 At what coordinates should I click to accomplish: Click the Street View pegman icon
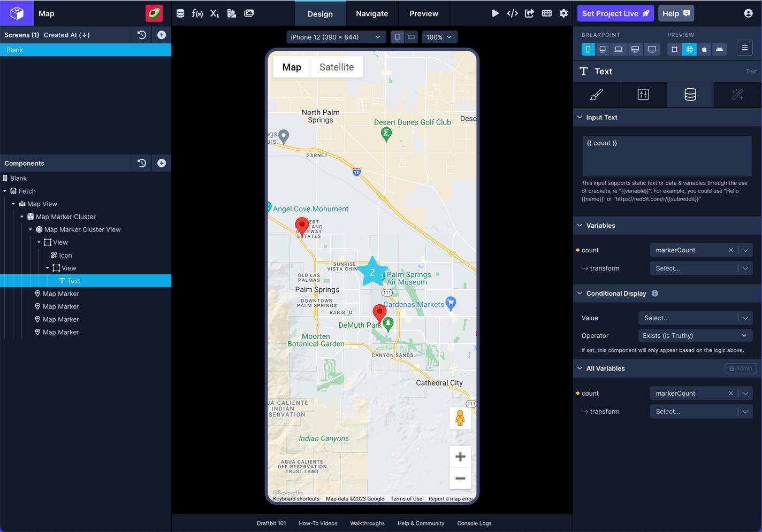[460, 418]
